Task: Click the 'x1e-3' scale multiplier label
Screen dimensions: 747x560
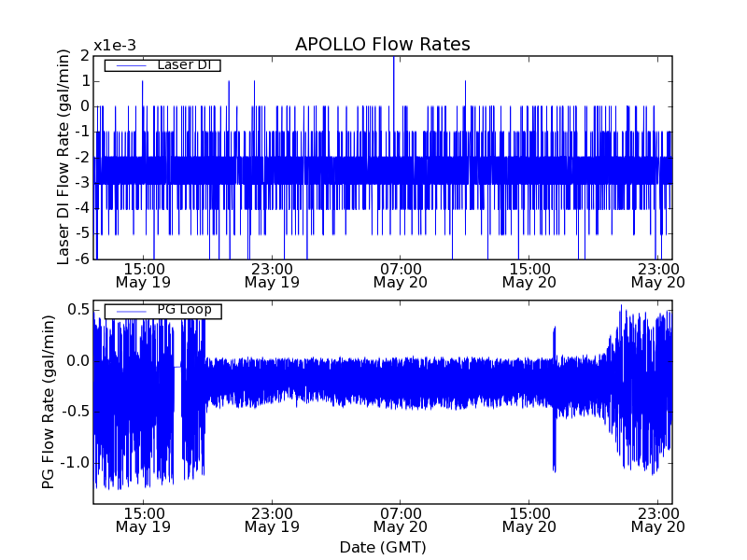Action: tap(115, 46)
